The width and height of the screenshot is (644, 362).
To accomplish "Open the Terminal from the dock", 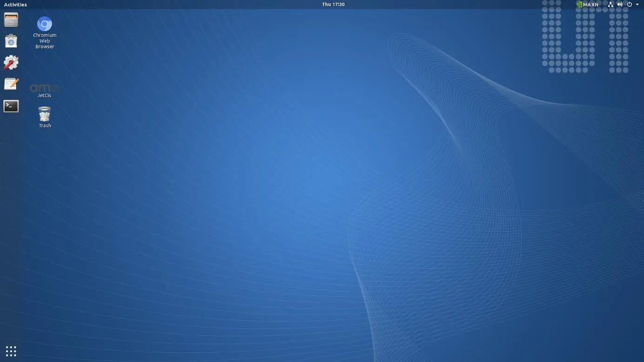I will pos(11,106).
